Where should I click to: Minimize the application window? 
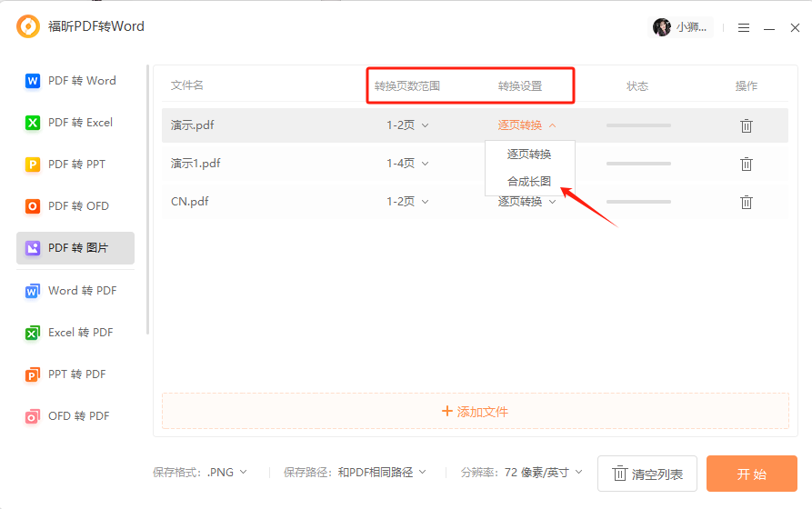(769, 28)
